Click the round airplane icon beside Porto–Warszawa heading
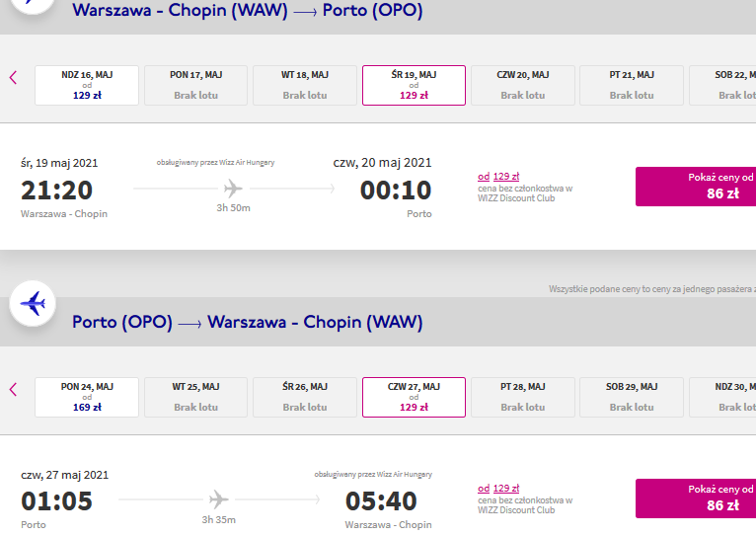 pyautogui.click(x=33, y=304)
